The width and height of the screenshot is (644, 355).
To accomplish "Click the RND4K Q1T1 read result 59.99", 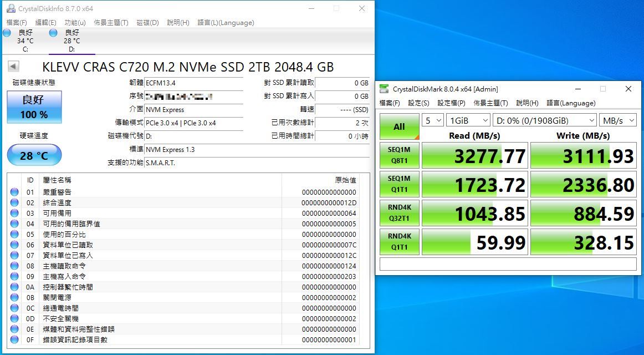I will click(x=475, y=242).
